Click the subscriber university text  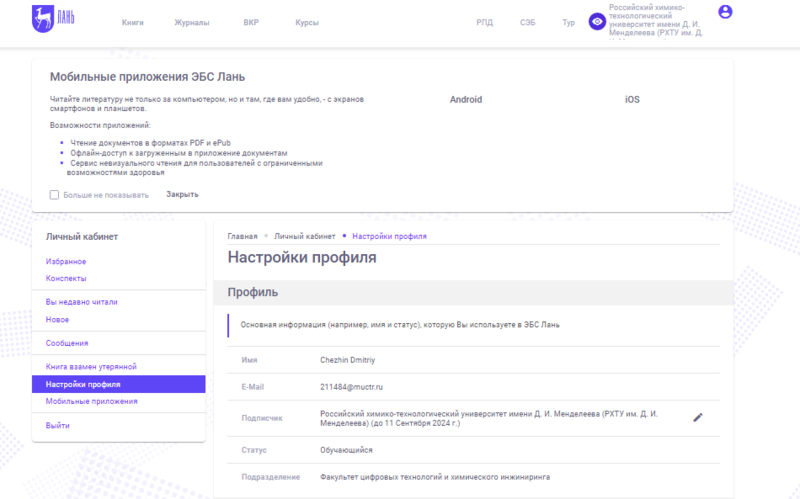[x=489, y=418]
